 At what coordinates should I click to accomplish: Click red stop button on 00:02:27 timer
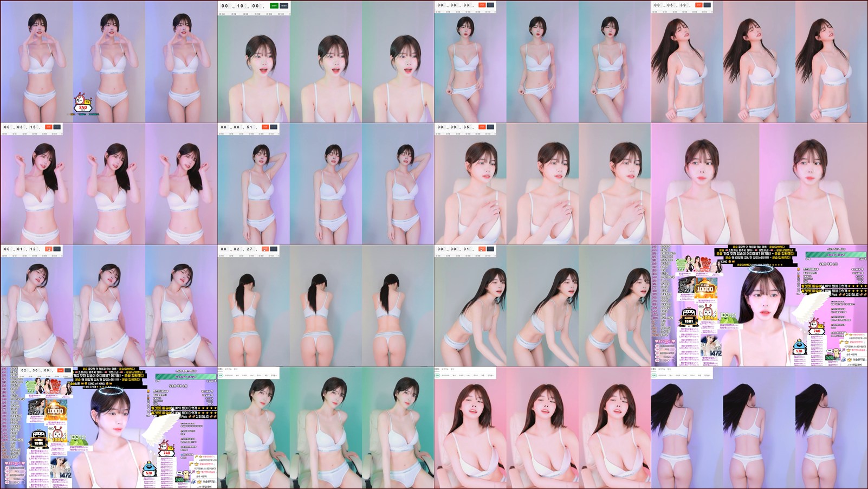pos(265,249)
